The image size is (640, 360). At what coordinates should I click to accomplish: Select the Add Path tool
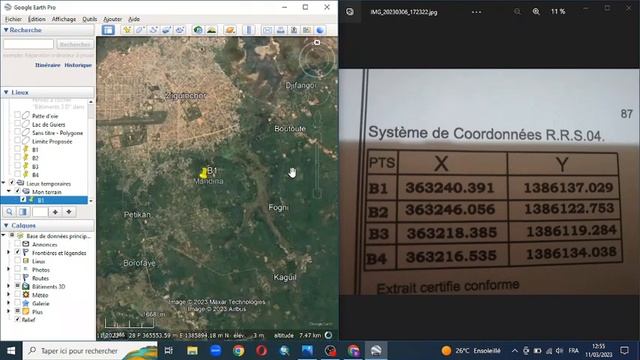(x=153, y=30)
